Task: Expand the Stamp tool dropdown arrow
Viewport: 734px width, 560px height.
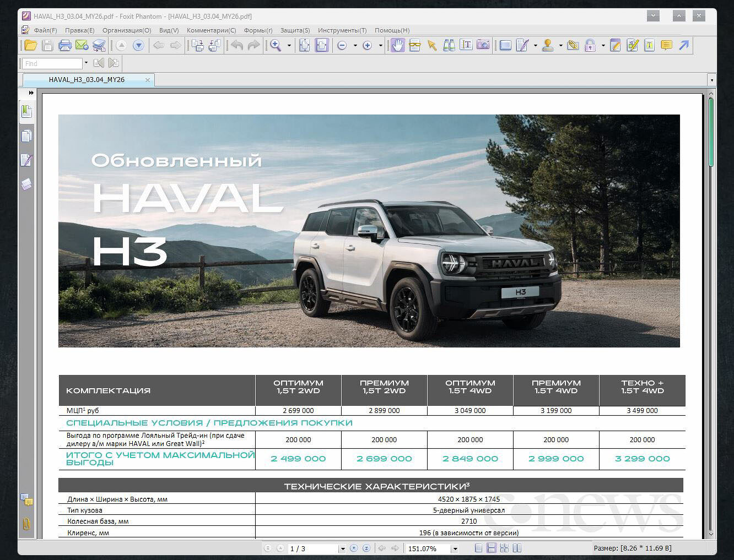Action: pos(560,46)
